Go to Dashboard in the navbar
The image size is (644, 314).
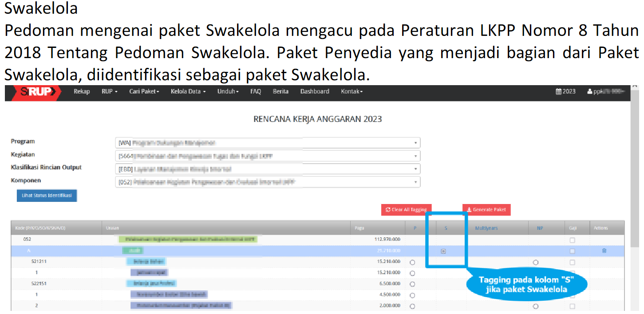click(315, 92)
